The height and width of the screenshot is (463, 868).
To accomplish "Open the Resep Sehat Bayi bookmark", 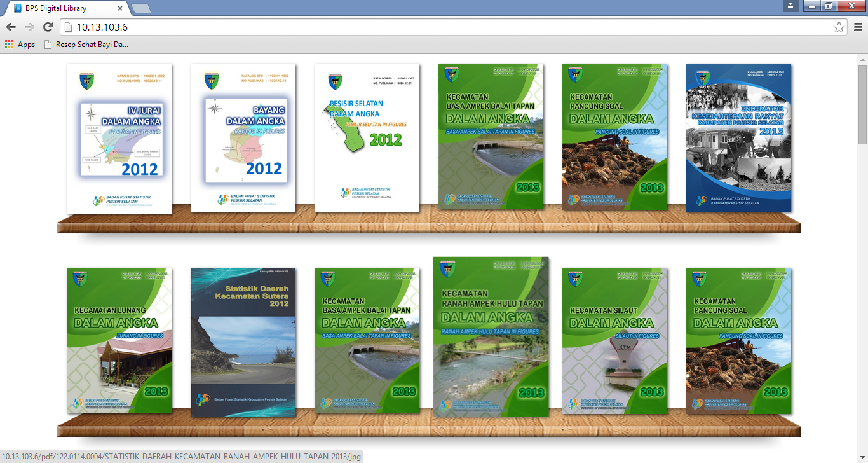I will point(86,45).
